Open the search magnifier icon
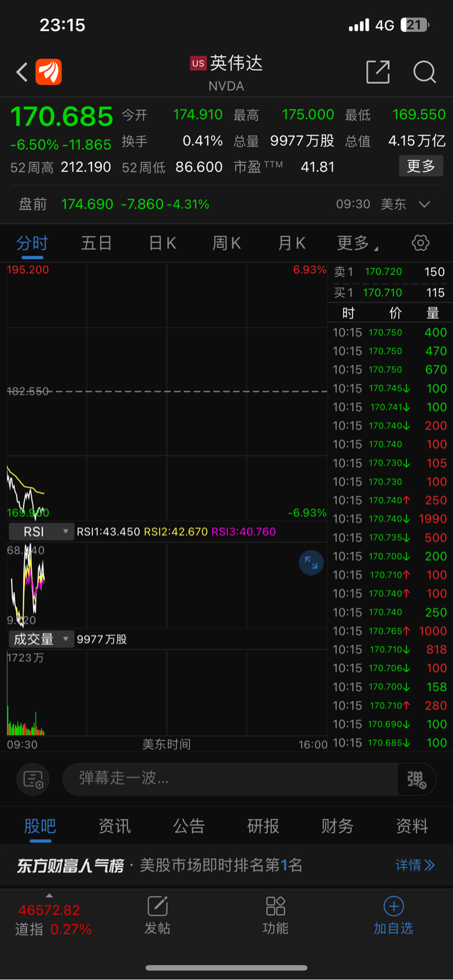The height and width of the screenshot is (980, 453). tap(425, 72)
